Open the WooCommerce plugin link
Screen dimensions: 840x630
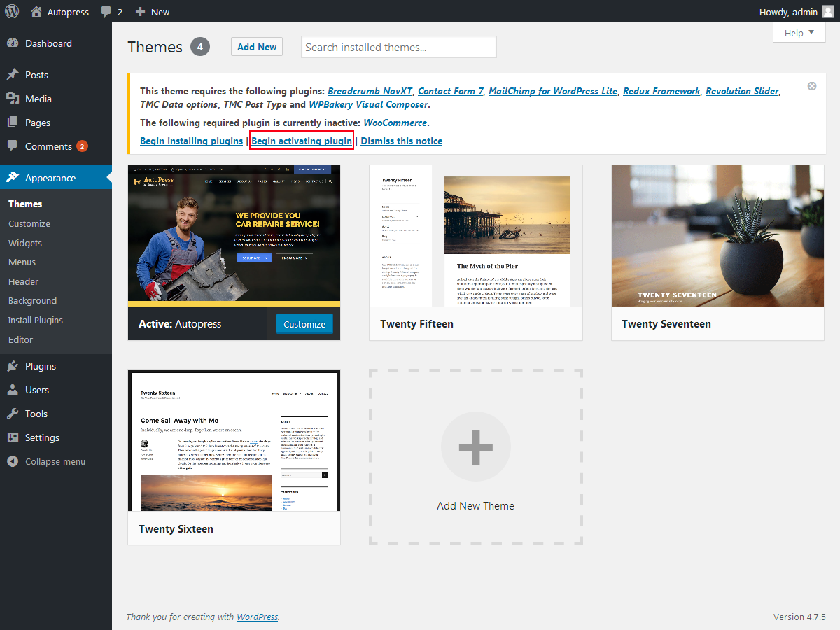pyautogui.click(x=395, y=122)
